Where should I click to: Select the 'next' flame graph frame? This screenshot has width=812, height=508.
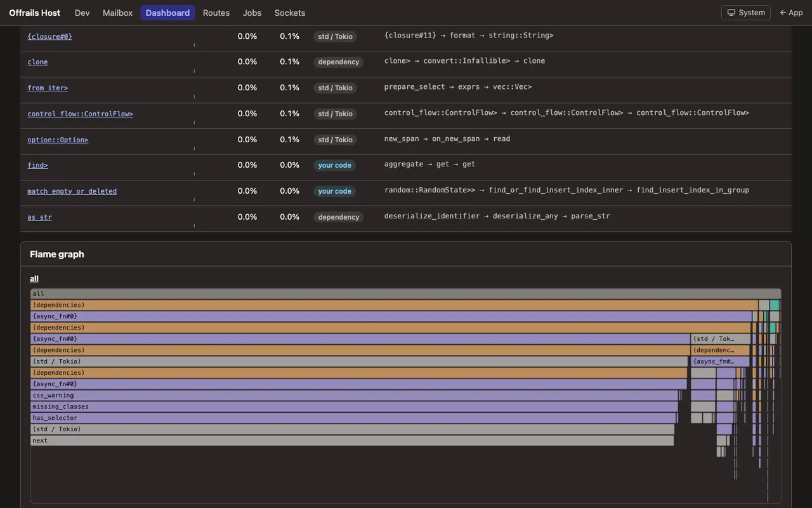tap(352, 441)
